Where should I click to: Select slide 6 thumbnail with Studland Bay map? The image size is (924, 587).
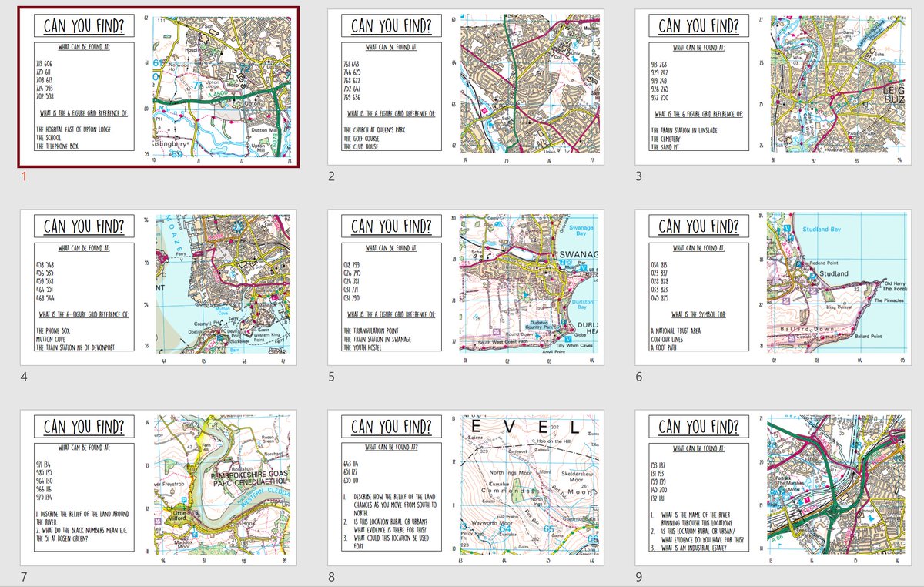[x=773, y=289]
